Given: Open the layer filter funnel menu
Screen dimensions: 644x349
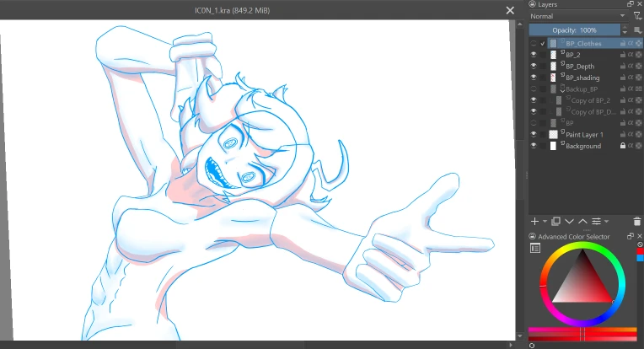Looking at the screenshot, I should [x=636, y=16].
